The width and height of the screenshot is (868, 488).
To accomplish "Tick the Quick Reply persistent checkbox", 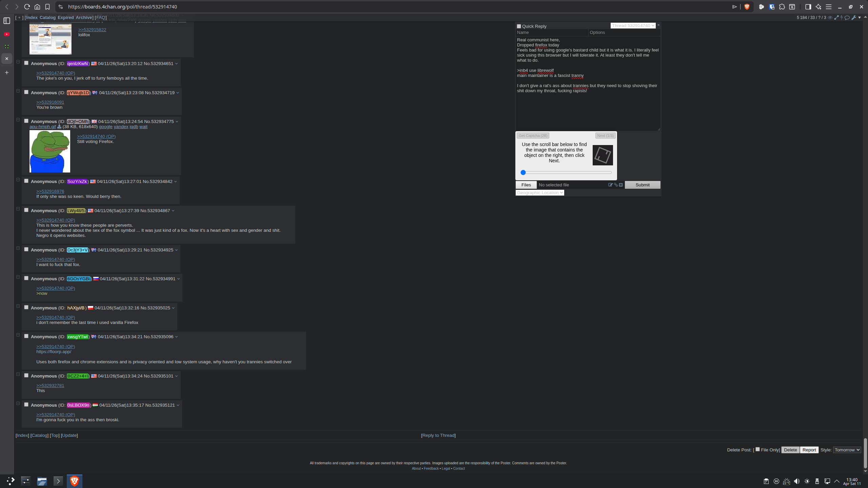I will point(519,26).
